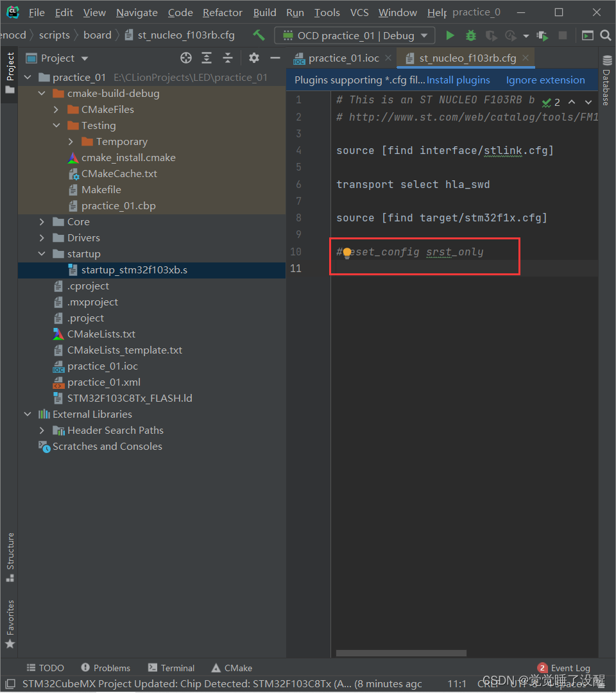The width and height of the screenshot is (616, 693).
Task: Click the Ignore extension link
Action: (545, 80)
